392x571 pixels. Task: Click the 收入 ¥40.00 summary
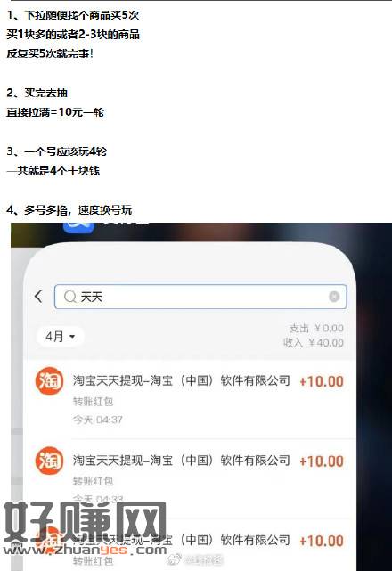[314, 343]
